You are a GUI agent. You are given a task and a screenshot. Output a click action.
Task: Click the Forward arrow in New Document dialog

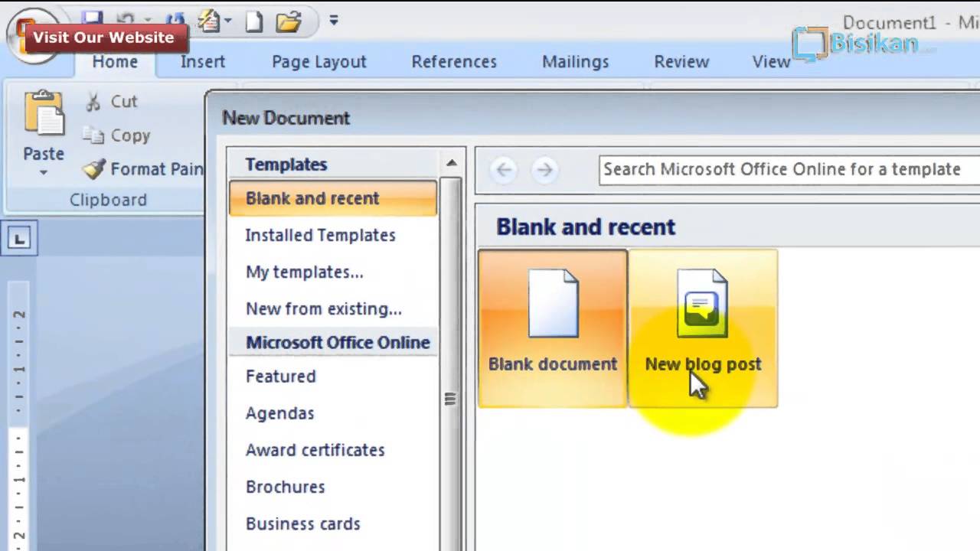(x=544, y=169)
